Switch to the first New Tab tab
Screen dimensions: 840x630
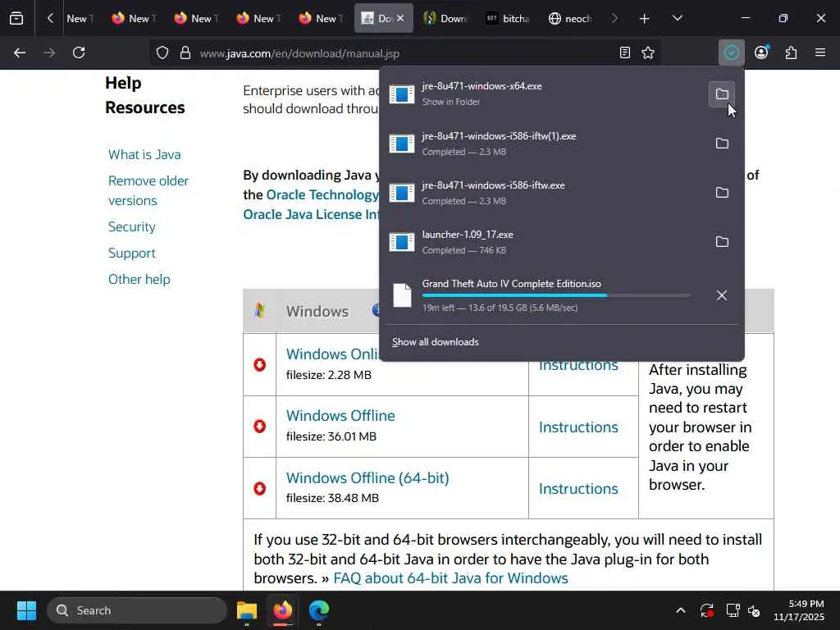click(x=80, y=18)
